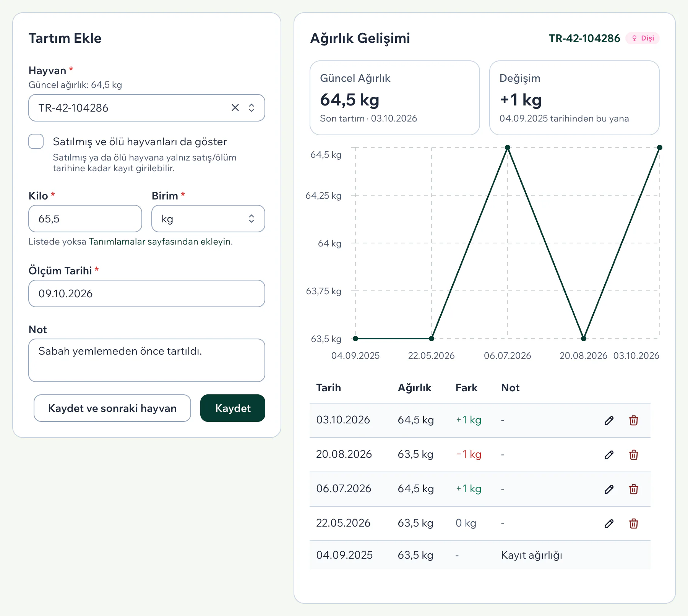Edit the 22.05.2026 weighing record
The image size is (688, 616).
point(609,524)
